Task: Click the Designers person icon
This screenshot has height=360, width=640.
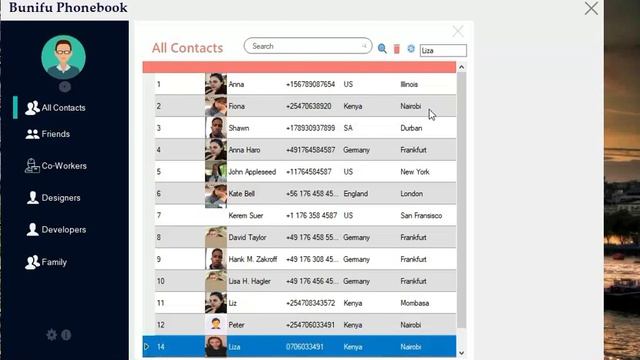Action: click(x=32, y=198)
